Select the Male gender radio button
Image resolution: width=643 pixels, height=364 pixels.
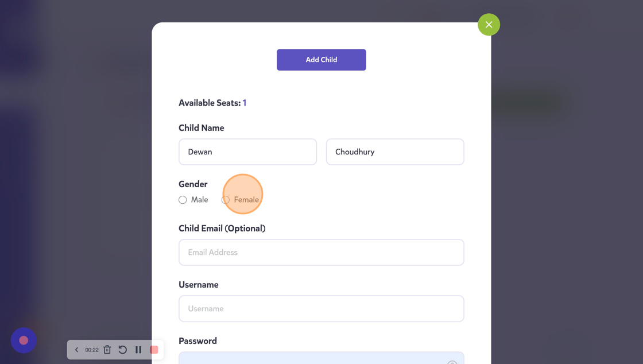point(183,200)
